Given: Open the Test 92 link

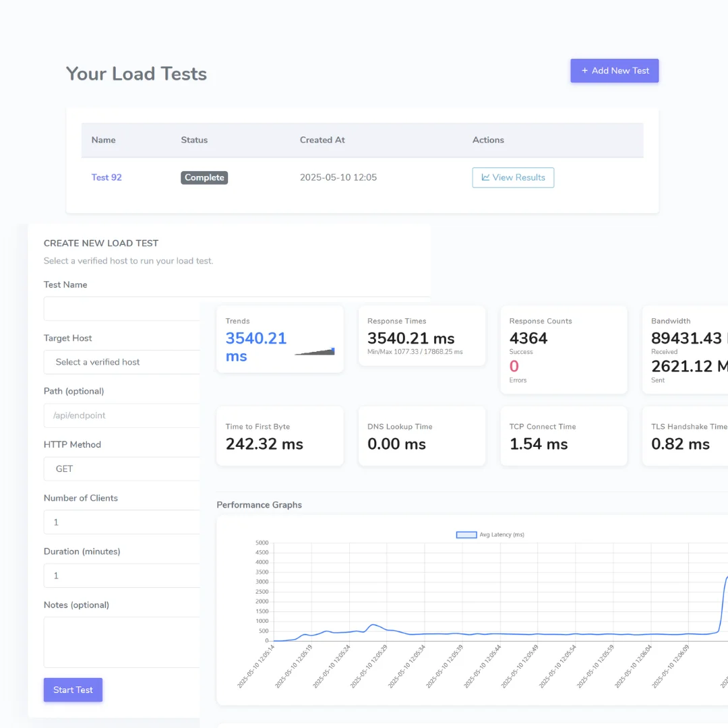Looking at the screenshot, I should [107, 177].
